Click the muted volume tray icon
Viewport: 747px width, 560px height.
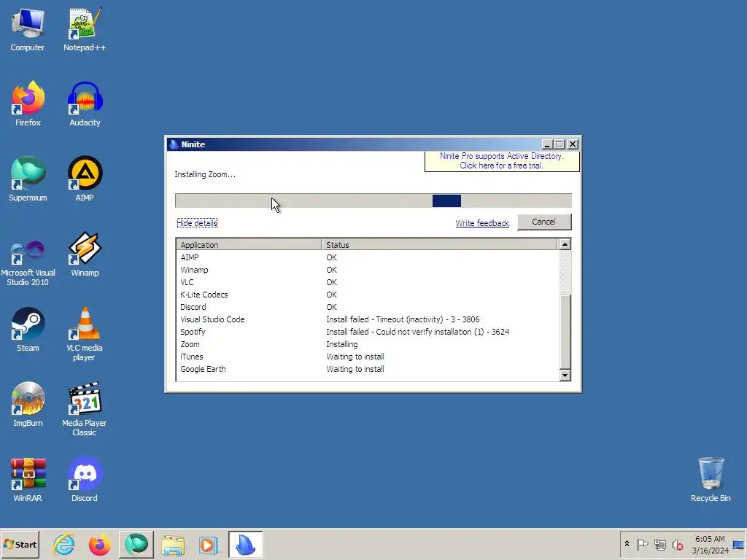pos(678,544)
